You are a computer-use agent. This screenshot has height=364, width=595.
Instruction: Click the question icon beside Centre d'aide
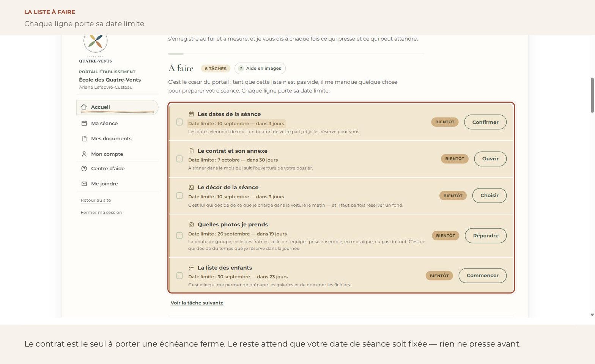coord(84,168)
